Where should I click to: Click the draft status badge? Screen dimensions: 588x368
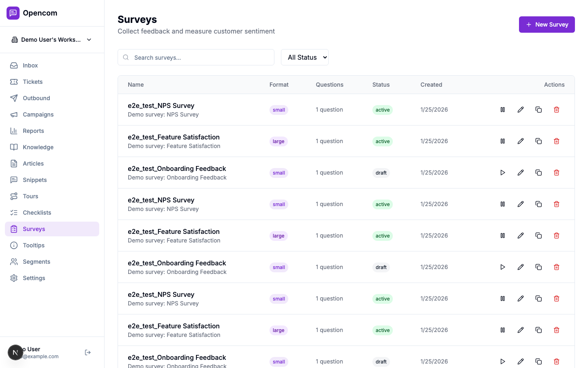point(381,173)
